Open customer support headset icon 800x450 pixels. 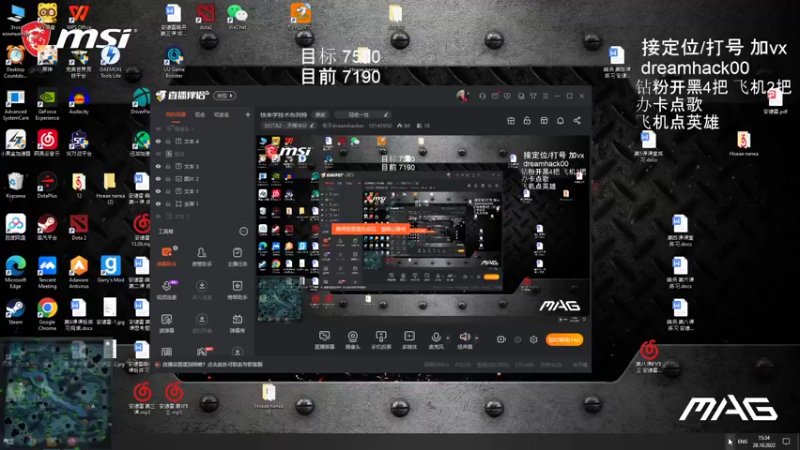point(482,96)
